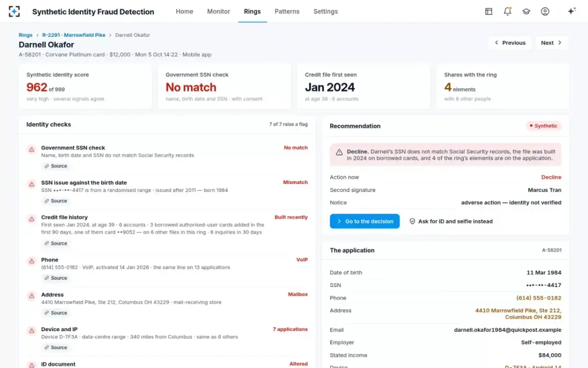Open the Settings tab

pos(325,11)
